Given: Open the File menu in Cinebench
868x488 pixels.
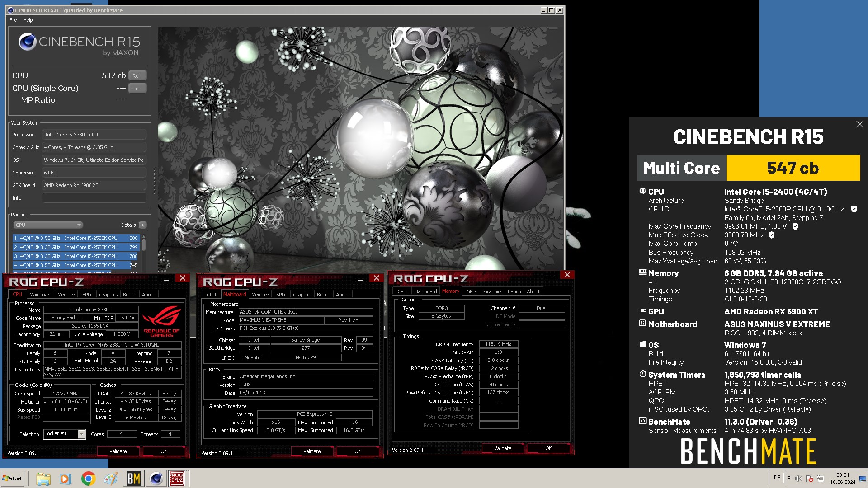Looking at the screenshot, I should [x=13, y=20].
